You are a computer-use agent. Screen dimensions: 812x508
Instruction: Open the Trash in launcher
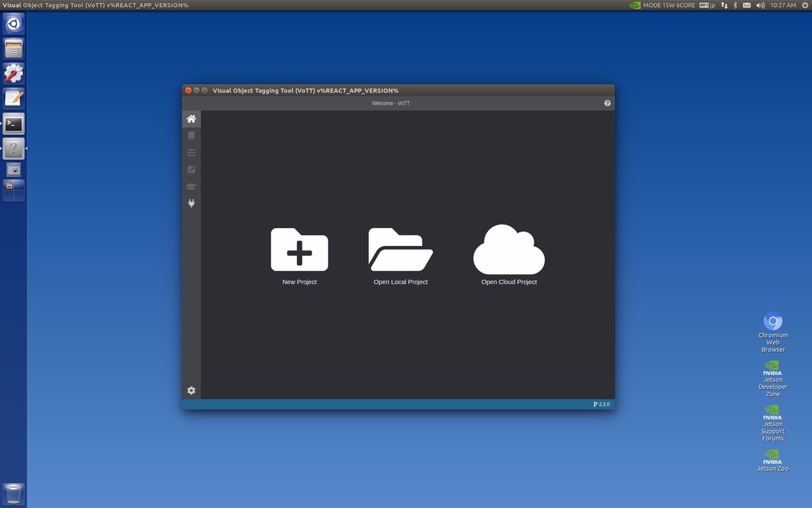coord(13,494)
